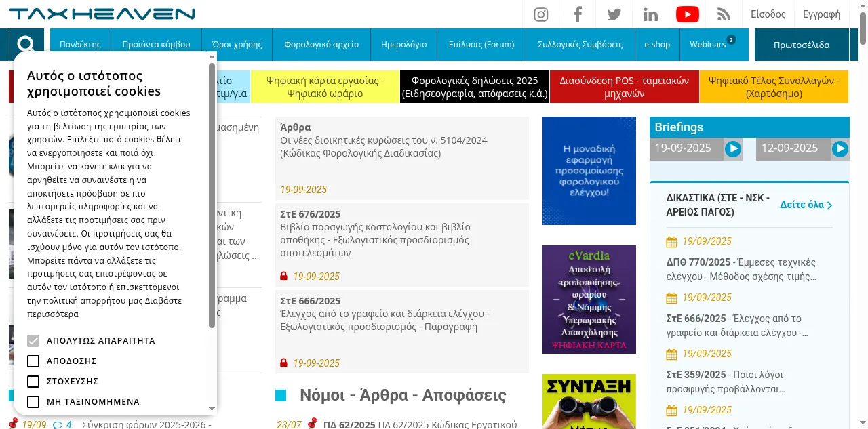Image resolution: width=868 pixels, height=429 pixels.
Task: Open the RSS feed icon
Action: 724,14
